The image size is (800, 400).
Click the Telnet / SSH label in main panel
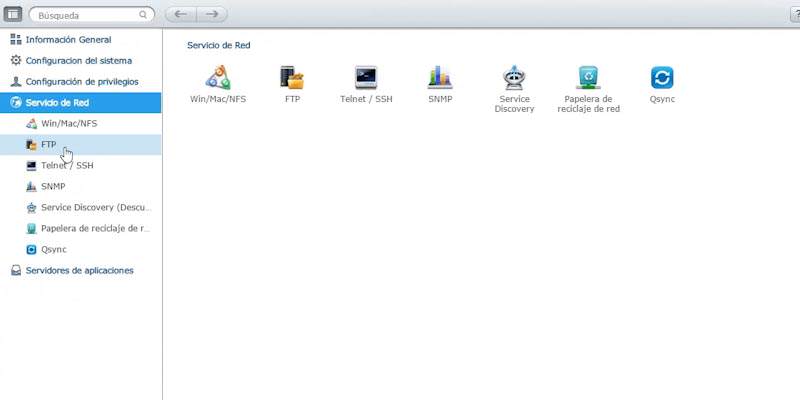pos(366,99)
